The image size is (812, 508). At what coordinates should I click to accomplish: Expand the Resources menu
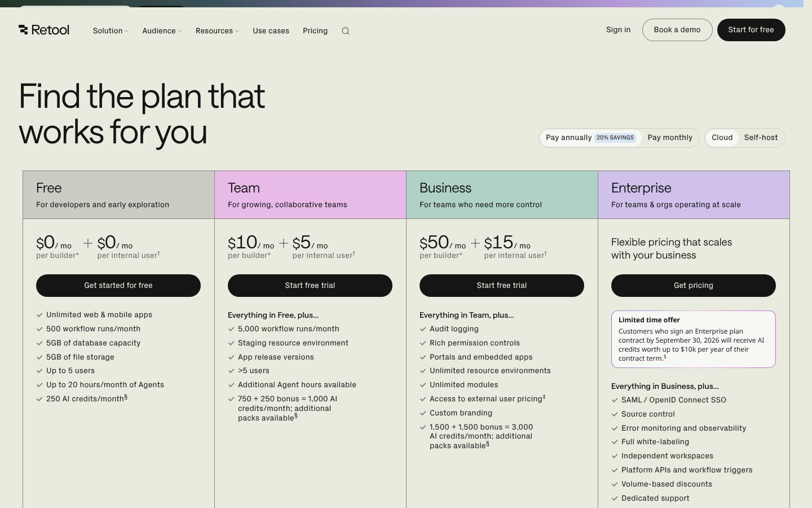coord(218,31)
